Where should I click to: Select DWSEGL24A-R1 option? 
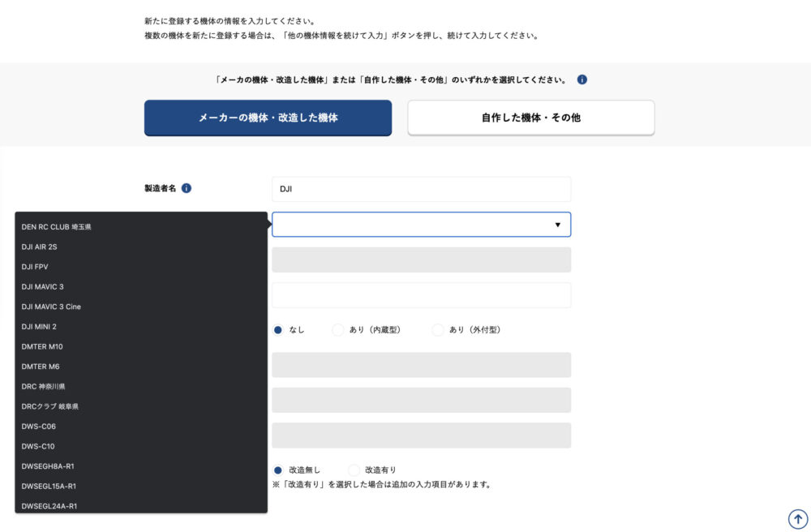click(141, 505)
